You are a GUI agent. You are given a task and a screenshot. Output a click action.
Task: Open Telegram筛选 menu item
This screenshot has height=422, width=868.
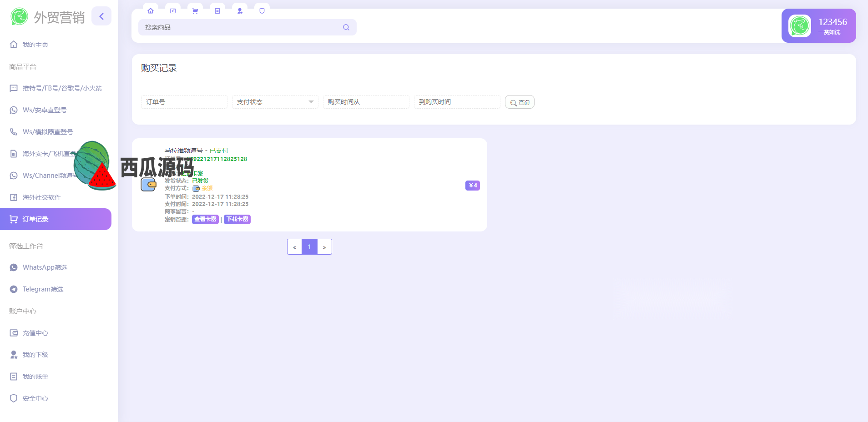click(x=56, y=289)
